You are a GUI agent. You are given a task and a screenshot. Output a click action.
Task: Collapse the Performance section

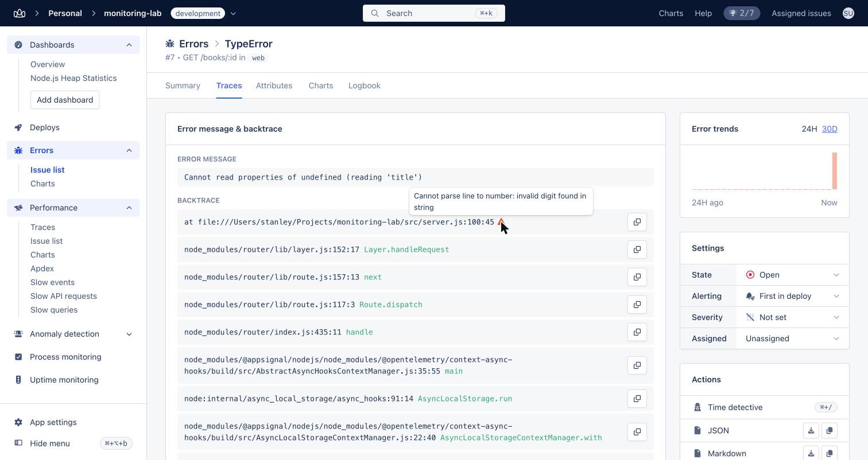pyautogui.click(x=129, y=208)
